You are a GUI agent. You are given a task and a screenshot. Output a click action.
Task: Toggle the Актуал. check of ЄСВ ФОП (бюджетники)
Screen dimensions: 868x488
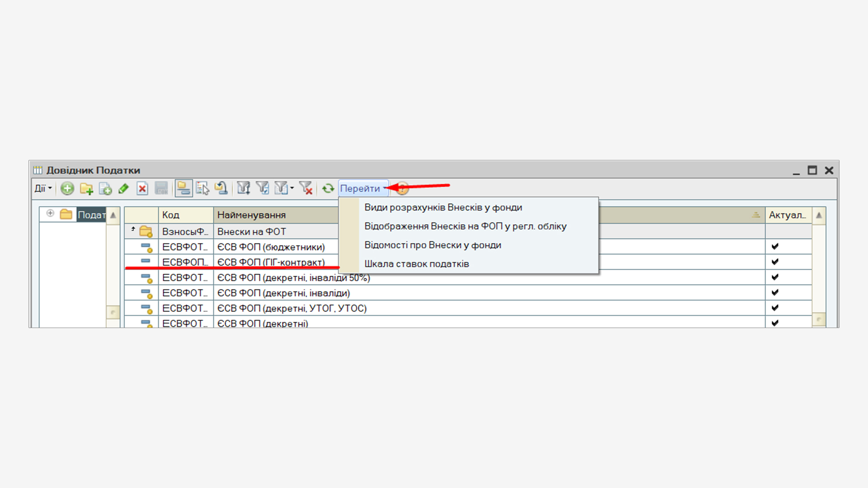pyautogui.click(x=775, y=246)
